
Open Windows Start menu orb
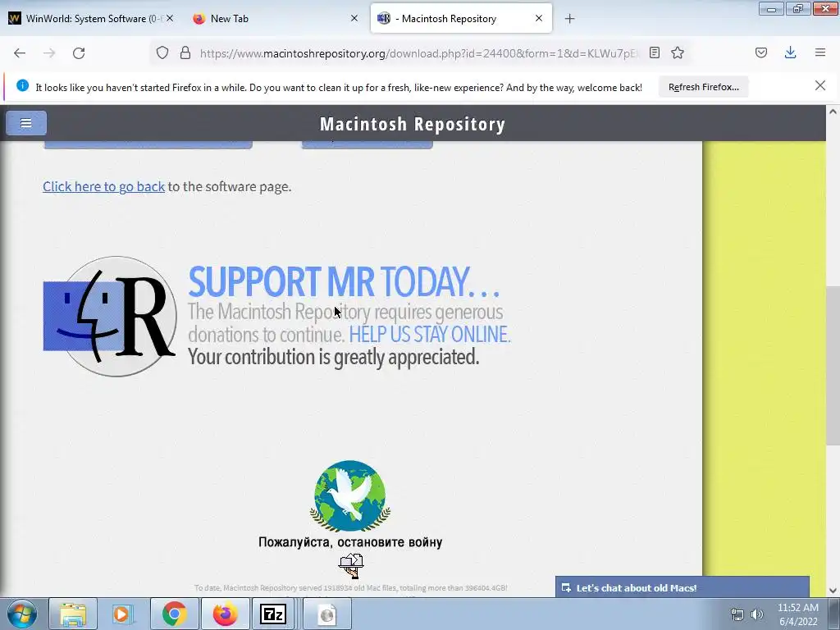click(22, 614)
